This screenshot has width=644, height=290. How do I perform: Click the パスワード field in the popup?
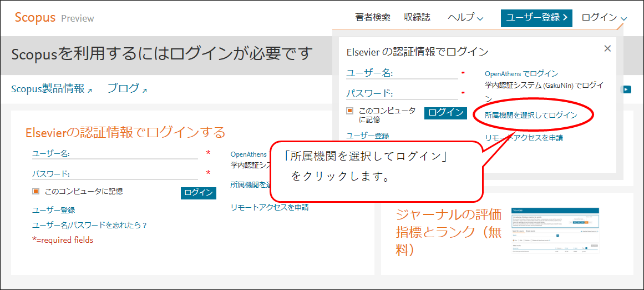pos(402,94)
